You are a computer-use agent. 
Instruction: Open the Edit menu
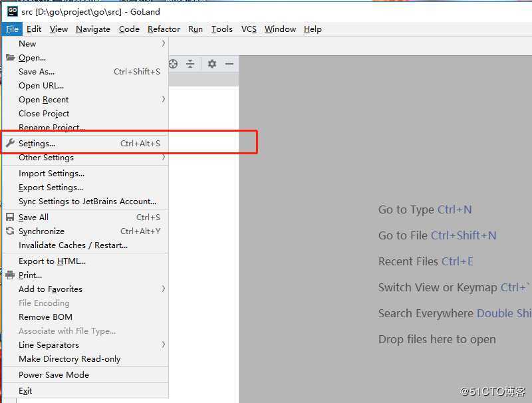click(34, 29)
